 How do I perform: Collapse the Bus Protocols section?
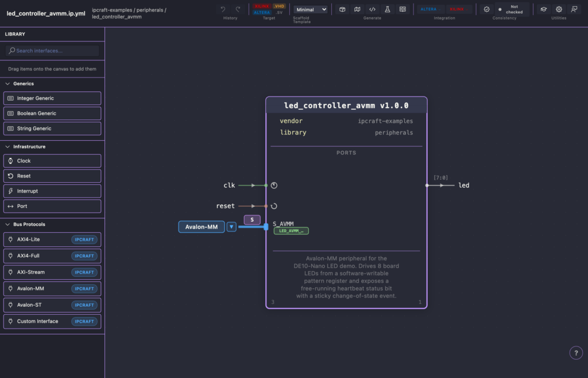click(x=7, y=224)
